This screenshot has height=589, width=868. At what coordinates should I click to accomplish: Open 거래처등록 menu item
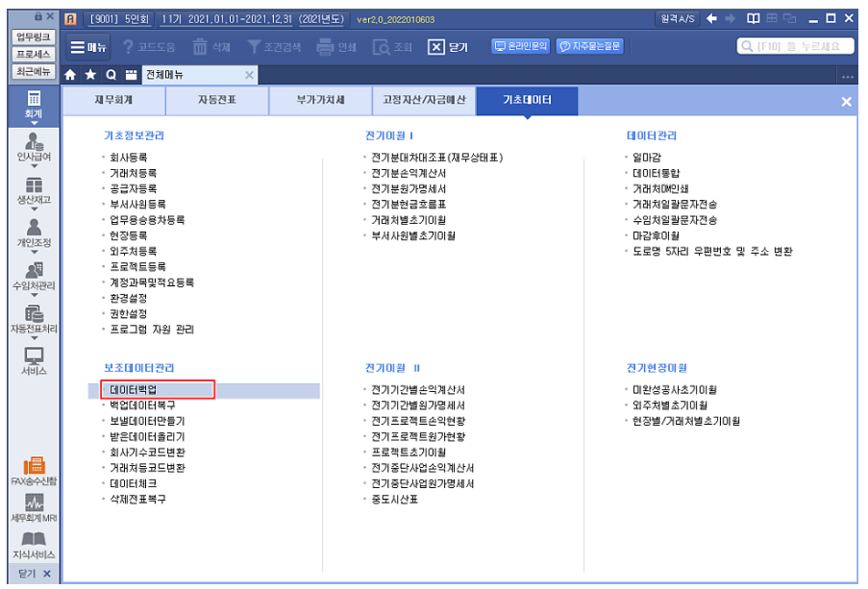click(133, 173)
